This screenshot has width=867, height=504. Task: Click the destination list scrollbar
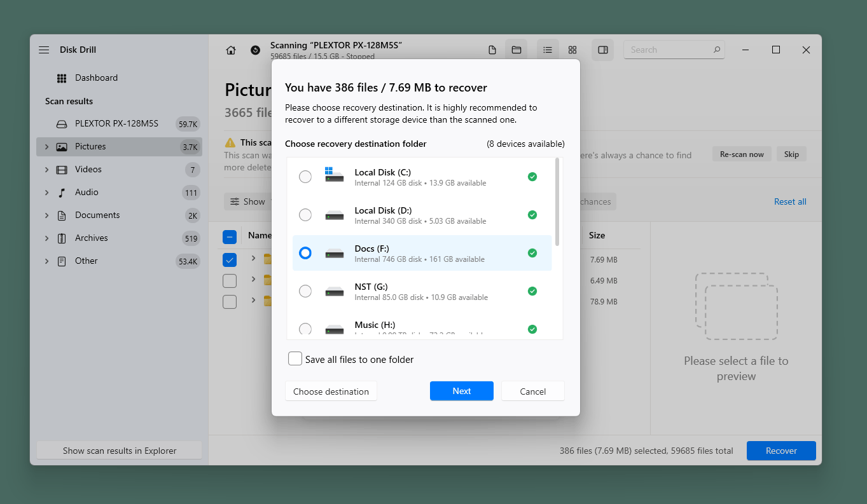(x=557, y=202)
